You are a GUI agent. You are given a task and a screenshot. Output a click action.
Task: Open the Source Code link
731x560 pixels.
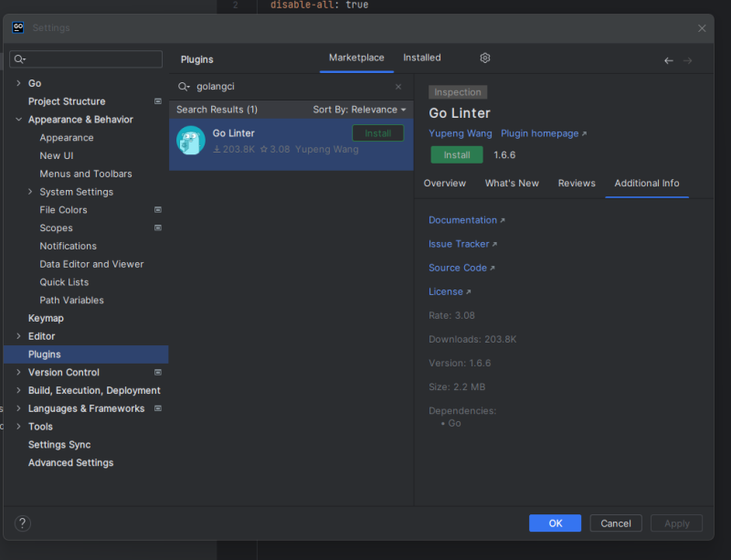click(461, 268)
